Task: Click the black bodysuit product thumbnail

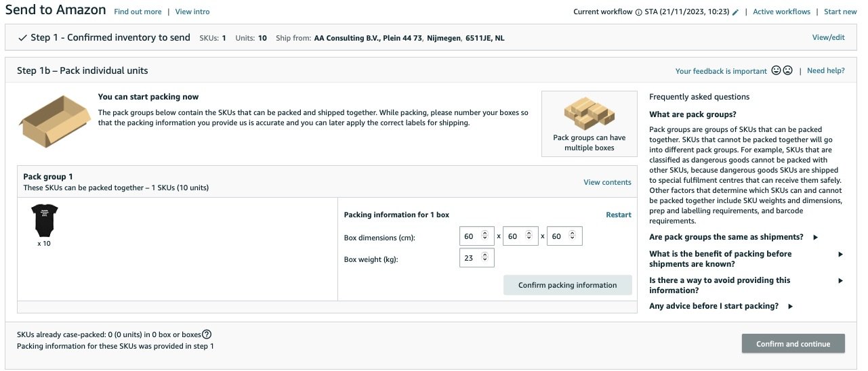Action: tap(45, 221)
